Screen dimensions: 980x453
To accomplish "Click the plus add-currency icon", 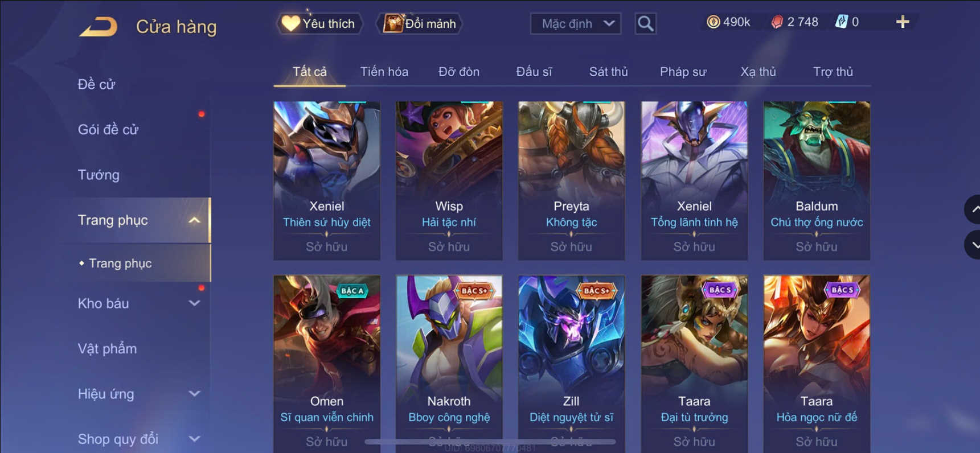I will coord(903,22).
